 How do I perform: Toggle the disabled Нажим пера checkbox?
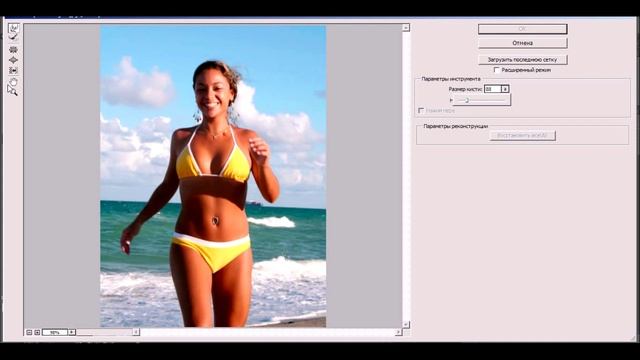coord(421,111)
